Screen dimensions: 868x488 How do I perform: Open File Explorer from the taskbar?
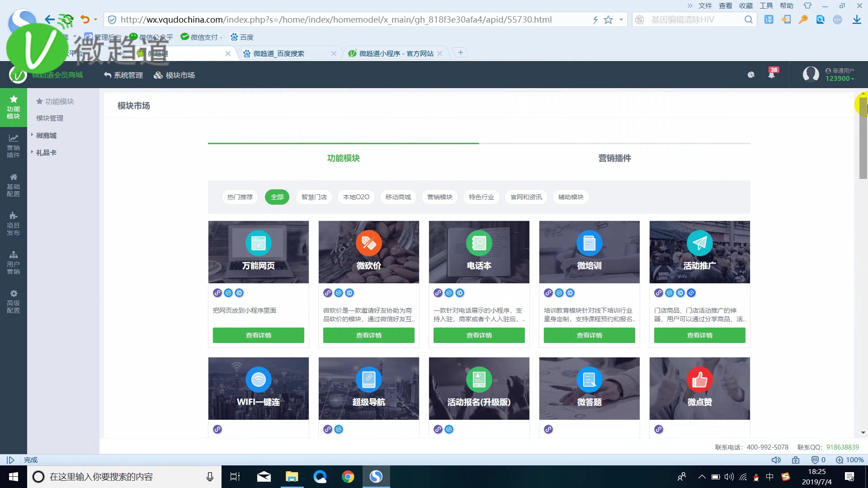[x=292, y=477]
